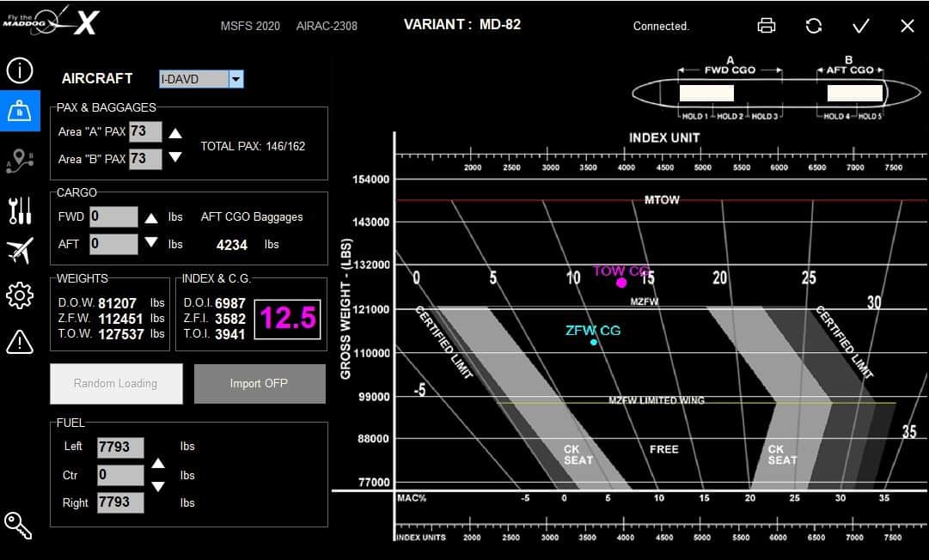
Task: Increase passengers with PAX up arrow
Action: 175,133
